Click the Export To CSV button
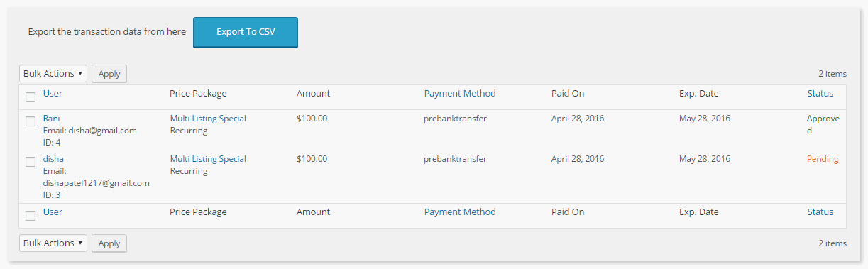Screen dimensions: 868x269 tap(246, 33)
